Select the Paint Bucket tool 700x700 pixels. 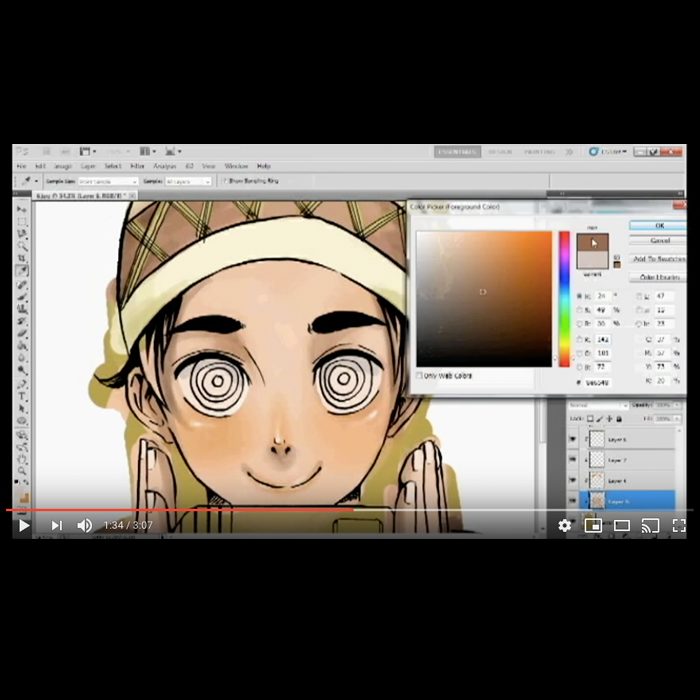click(x=21, y=346)
